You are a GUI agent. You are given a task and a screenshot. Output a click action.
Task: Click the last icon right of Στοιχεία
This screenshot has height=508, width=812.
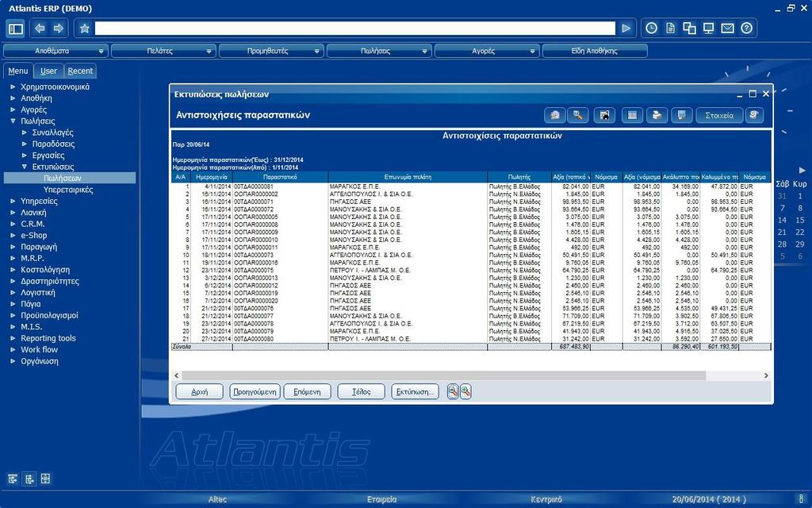[x=755, y=115]
